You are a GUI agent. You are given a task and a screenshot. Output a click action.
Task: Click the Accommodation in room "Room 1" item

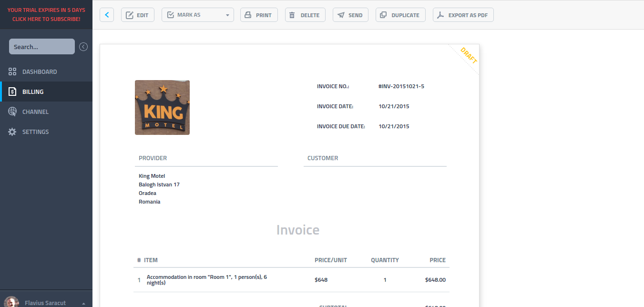pos(207,280)
